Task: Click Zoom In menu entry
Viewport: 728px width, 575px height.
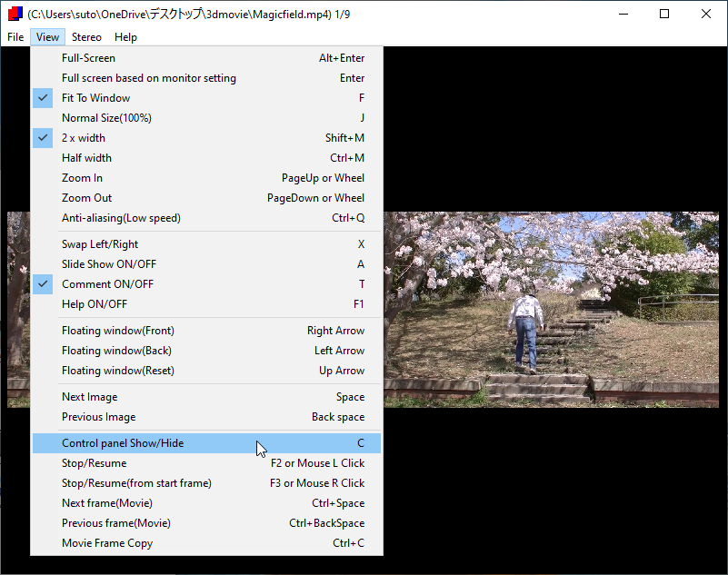Action: pyautogui.click(x=206, y=178)
